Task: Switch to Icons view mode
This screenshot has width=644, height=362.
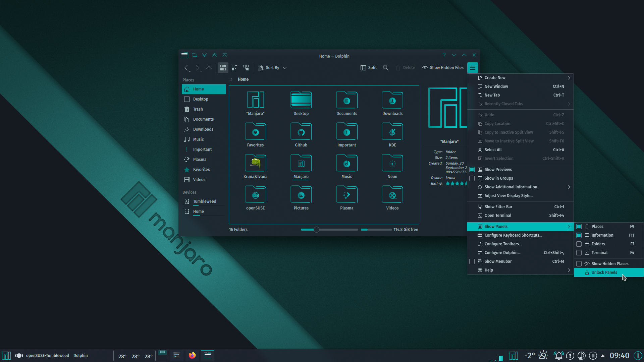Action: (x=223, y=68)
